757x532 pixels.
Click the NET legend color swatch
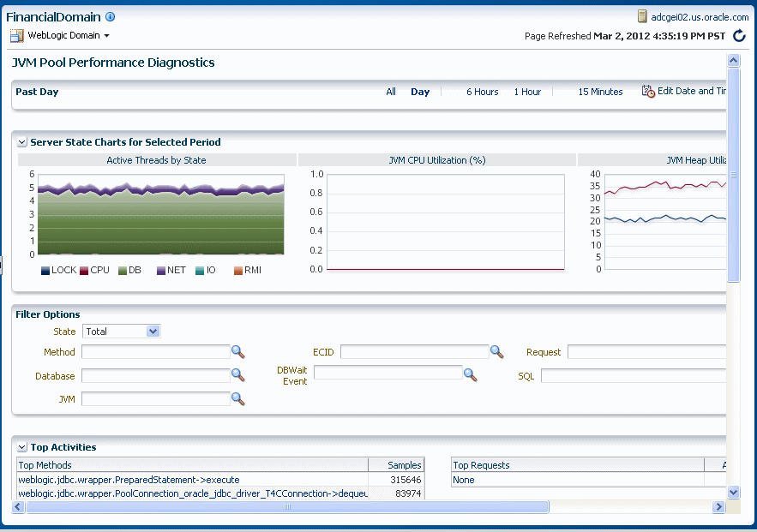pos(161,271)
